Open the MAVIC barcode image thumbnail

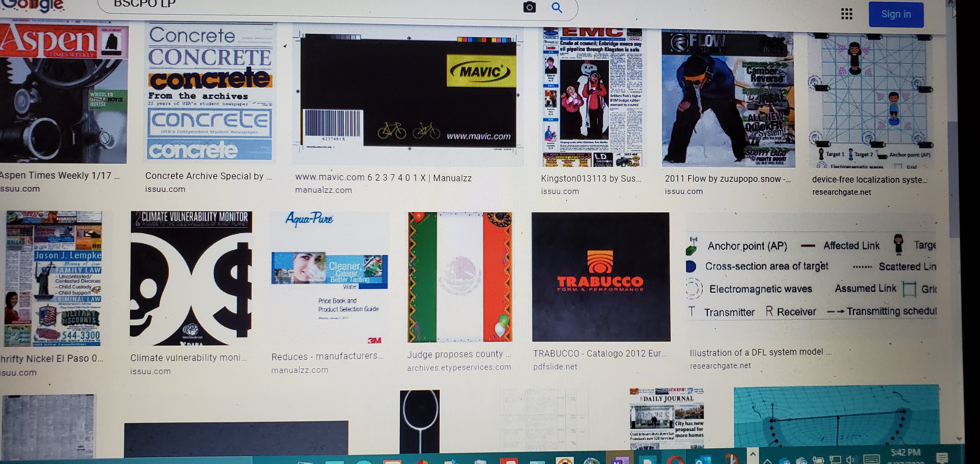[408, 95]
